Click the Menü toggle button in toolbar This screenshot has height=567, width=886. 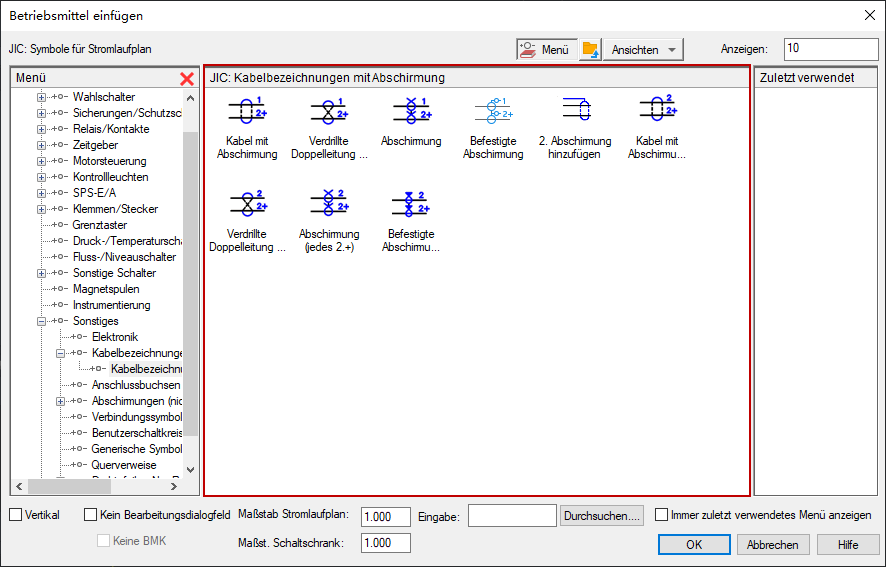[x=546, y=49]
